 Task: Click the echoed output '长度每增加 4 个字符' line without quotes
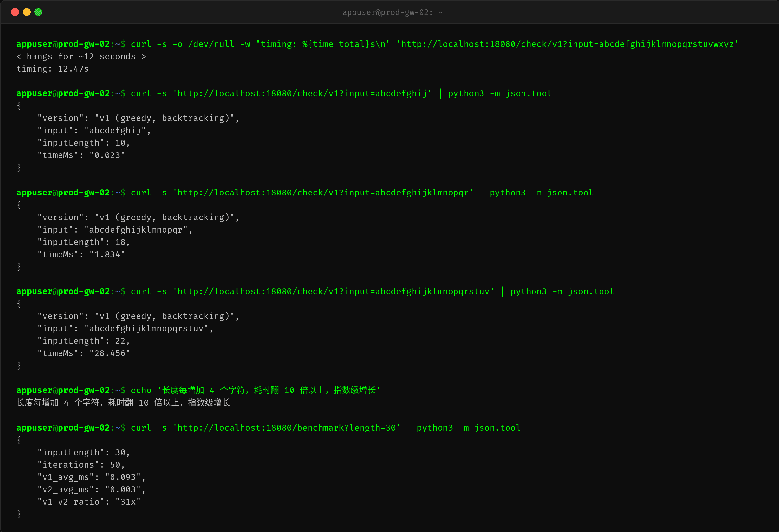(x=123, y=403)
